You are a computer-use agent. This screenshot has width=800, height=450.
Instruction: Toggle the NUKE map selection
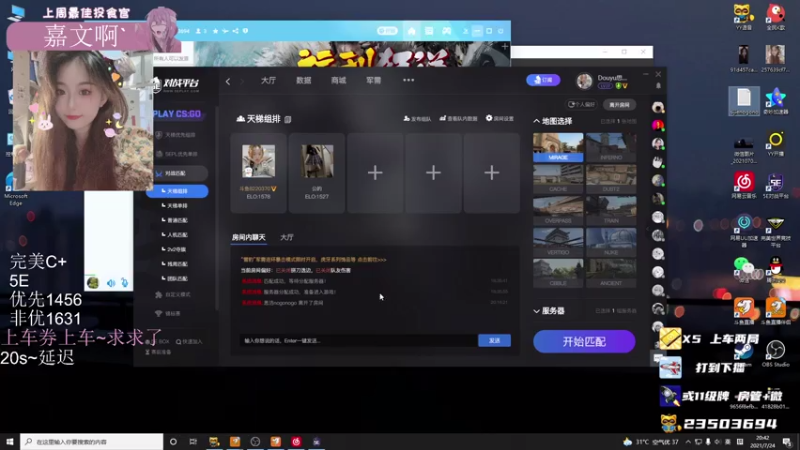point(611,242)
